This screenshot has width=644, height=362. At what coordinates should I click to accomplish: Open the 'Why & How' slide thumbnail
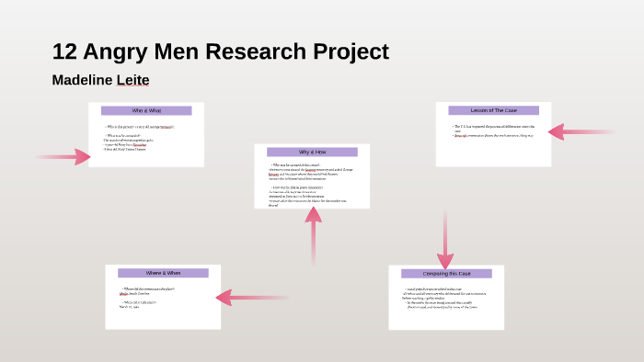coord(312,176)
